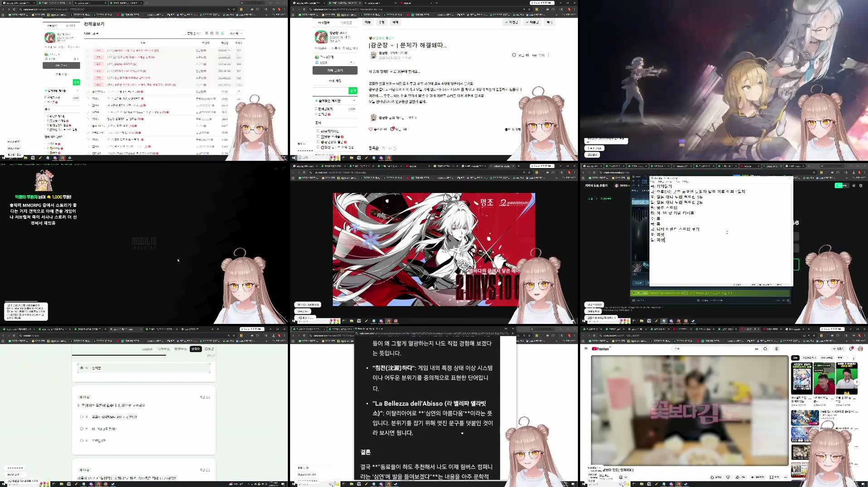Click the Wuthering Waves 2nd anniversary banner image
The image size is (868, 487).
434,250
